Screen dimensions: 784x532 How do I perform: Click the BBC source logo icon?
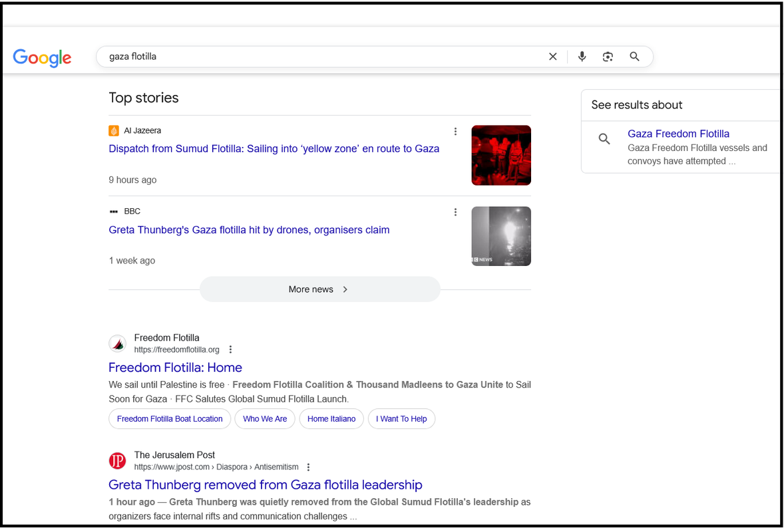coord(114,211)
